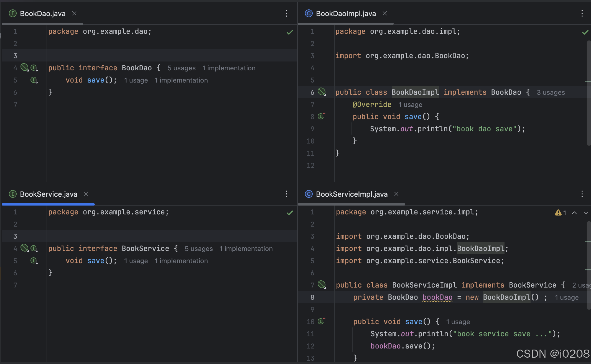Click the '3 usages' hint after BookDaoImpl class
The height and width of the screenshot is (364, 591).
(x=551, y=93)
